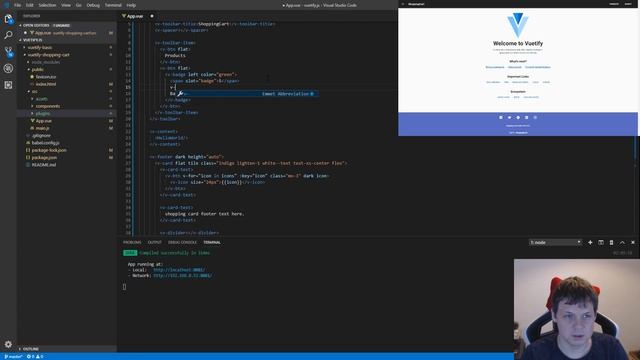Click the master branch in status bar
This screenshot has height=360, width=640.
pyautogui.click(x=13, y=357)
